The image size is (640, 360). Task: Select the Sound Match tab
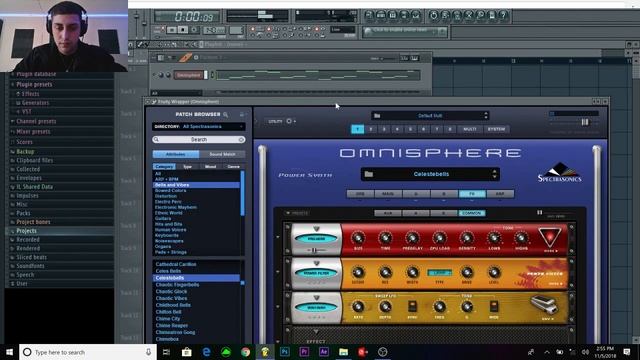(222, 154)
